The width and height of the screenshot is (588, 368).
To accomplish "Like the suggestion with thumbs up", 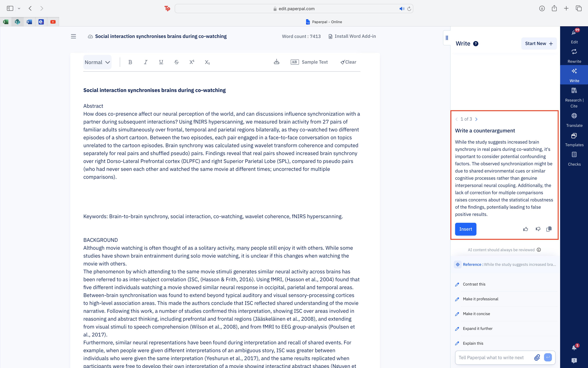I will [x=525, y=229].
